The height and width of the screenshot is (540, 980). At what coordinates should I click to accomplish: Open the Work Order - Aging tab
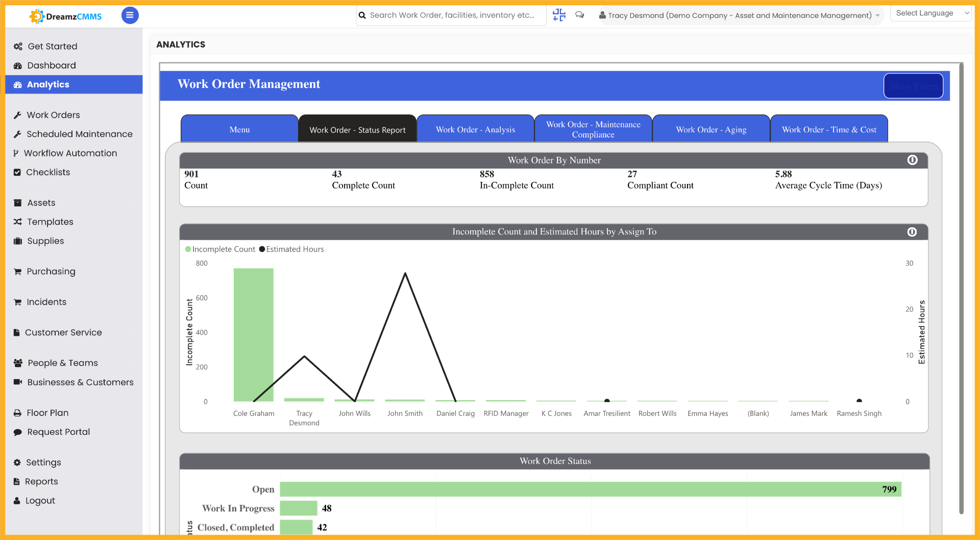(x=710, y=129)
